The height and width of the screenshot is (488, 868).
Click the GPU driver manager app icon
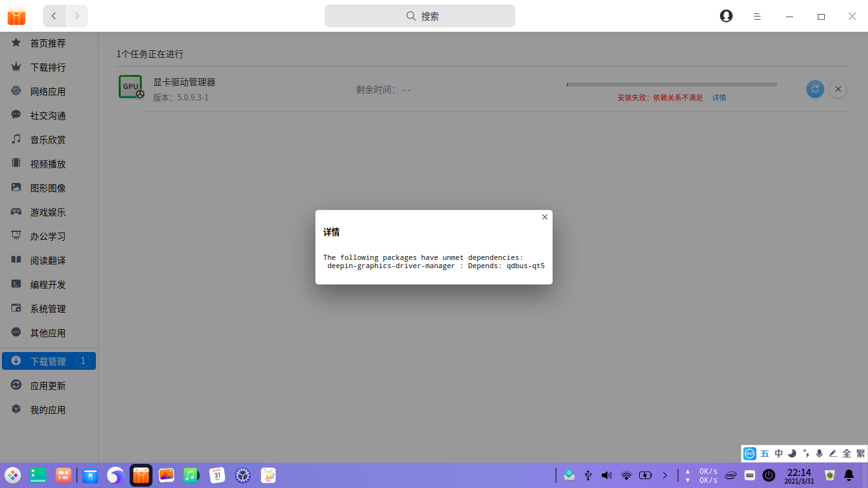(131, 87)
